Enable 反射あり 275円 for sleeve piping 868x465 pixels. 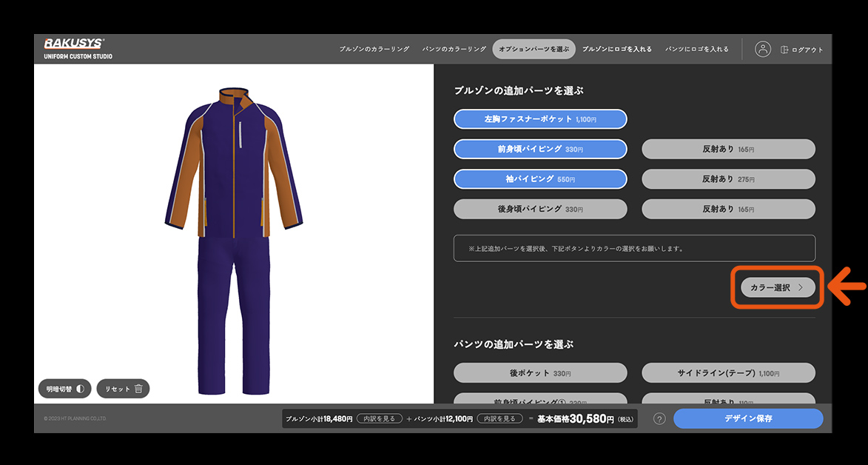tap(728, 179)
